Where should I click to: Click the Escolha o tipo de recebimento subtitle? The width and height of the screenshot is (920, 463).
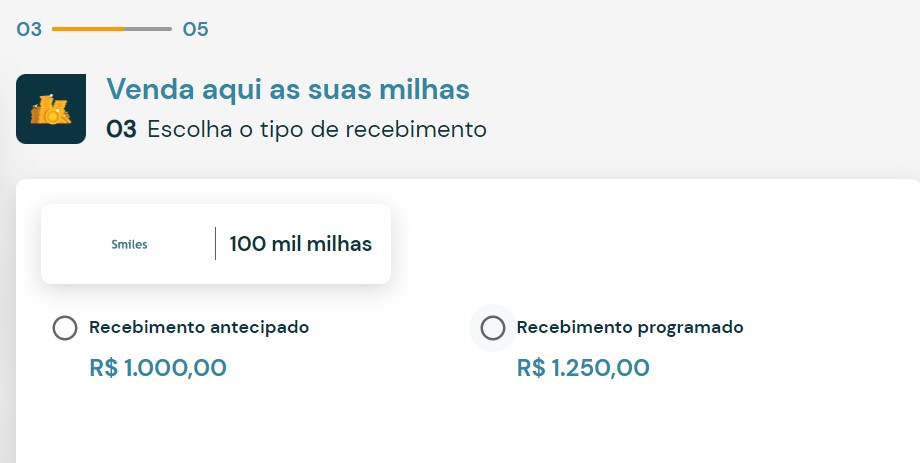pos(317,129)
